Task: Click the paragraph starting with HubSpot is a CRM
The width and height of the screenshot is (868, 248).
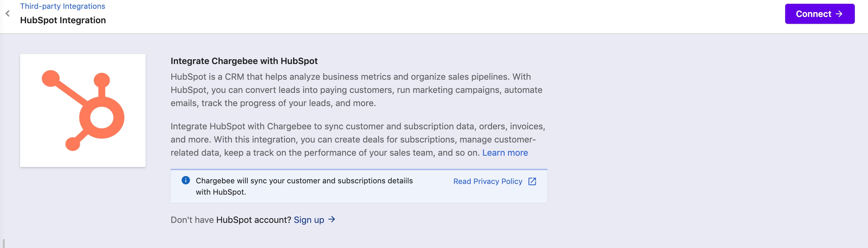Action: (356, 90)
